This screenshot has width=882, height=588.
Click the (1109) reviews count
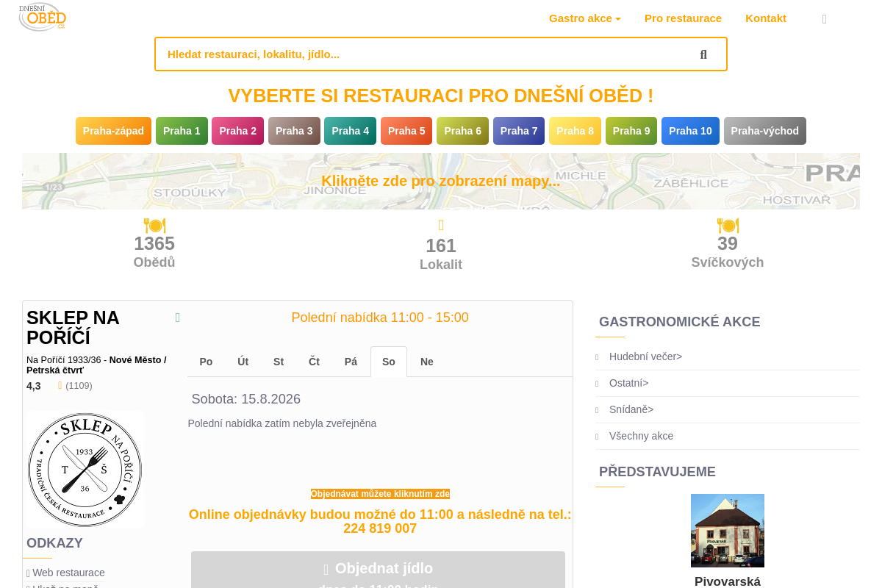(x=79, y=386)
